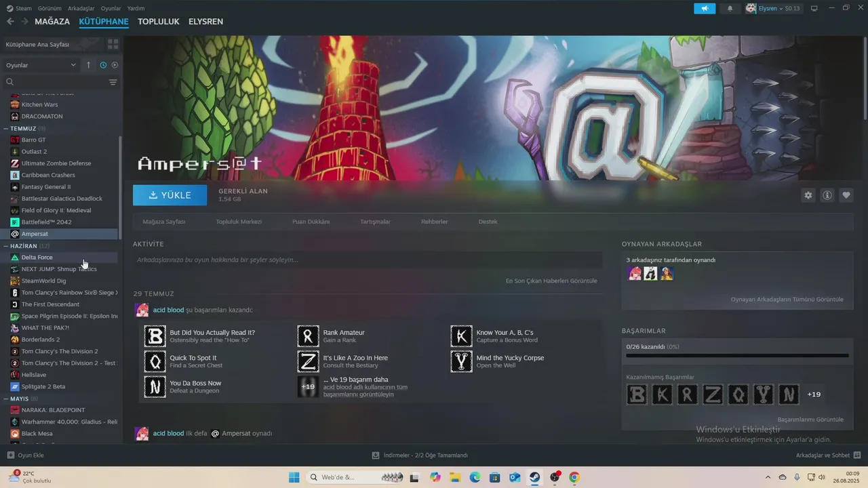Click the third friend avatar who played
The image size is (868, 488).
(x=667, y=274)
